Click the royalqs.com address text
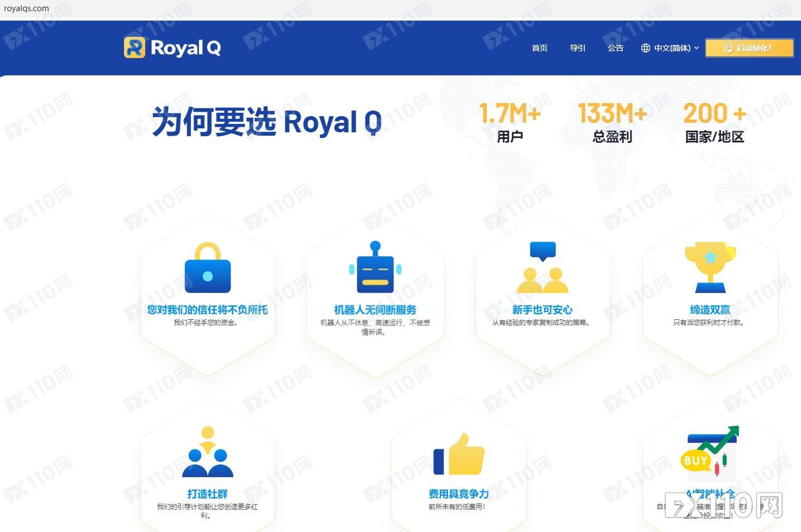This screenshot has height=532, width=801. [26, 8]
